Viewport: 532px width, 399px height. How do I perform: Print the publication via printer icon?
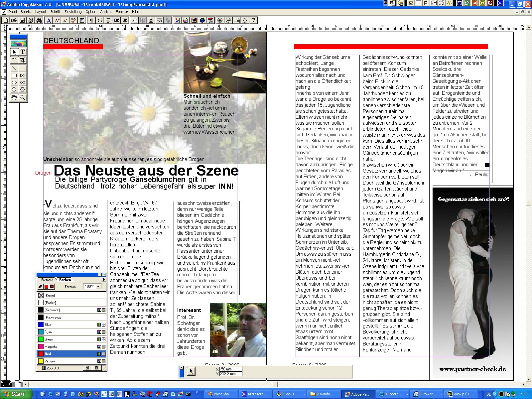click(x=31, y=20)
